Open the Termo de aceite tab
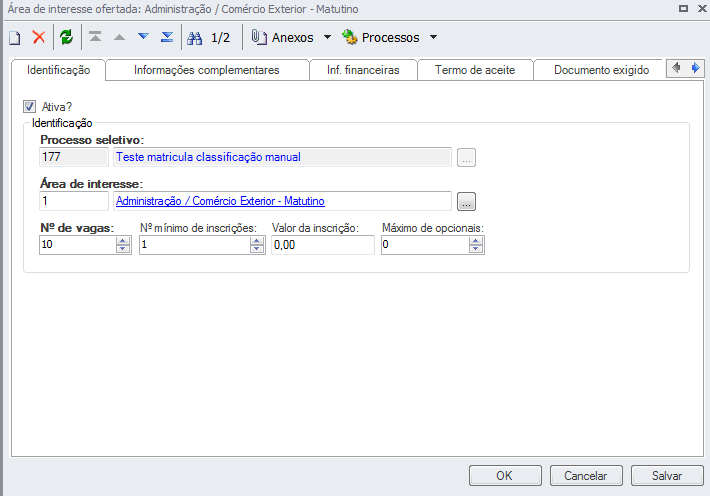Image resolution: width=710 pixels, height=496 pixels. pos(475,70)
